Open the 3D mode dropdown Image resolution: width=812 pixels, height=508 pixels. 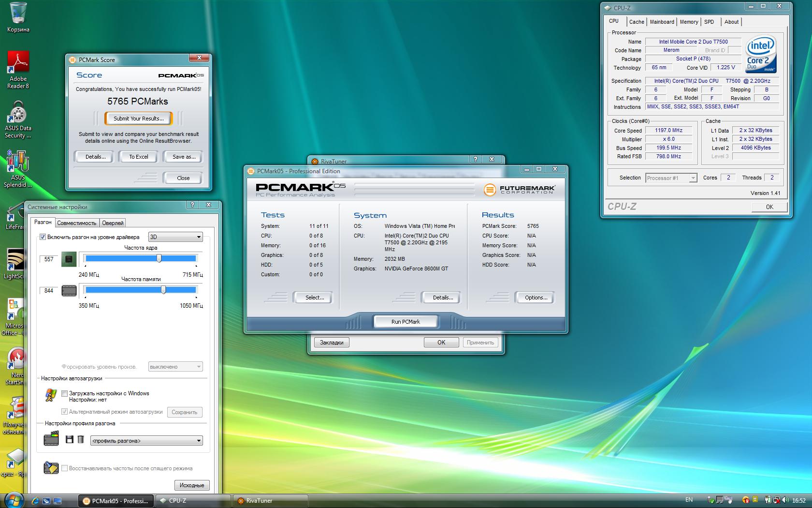[x=175, y=237]
